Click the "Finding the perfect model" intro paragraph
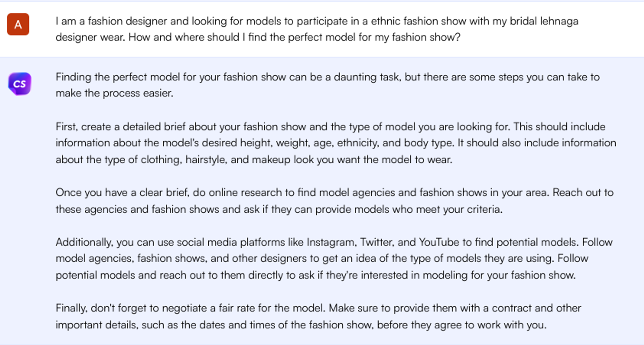The image size is (644, 345). click(327, 85)
